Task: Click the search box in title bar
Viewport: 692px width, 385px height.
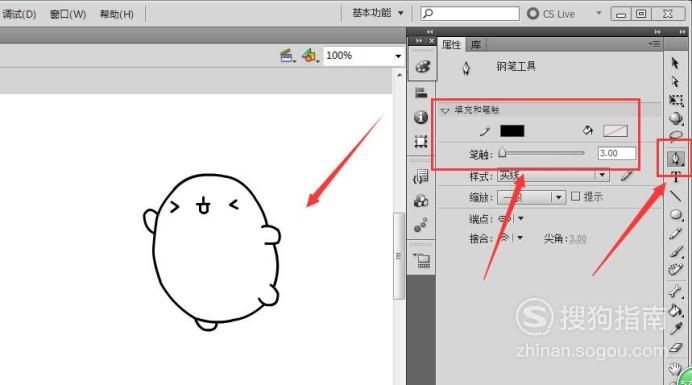Action: [470, 13]
